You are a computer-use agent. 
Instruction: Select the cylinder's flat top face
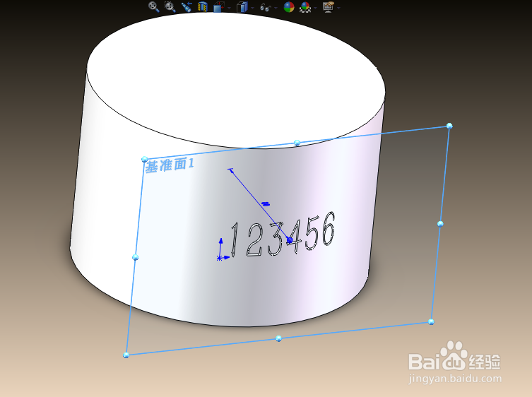tap(236, 80)
